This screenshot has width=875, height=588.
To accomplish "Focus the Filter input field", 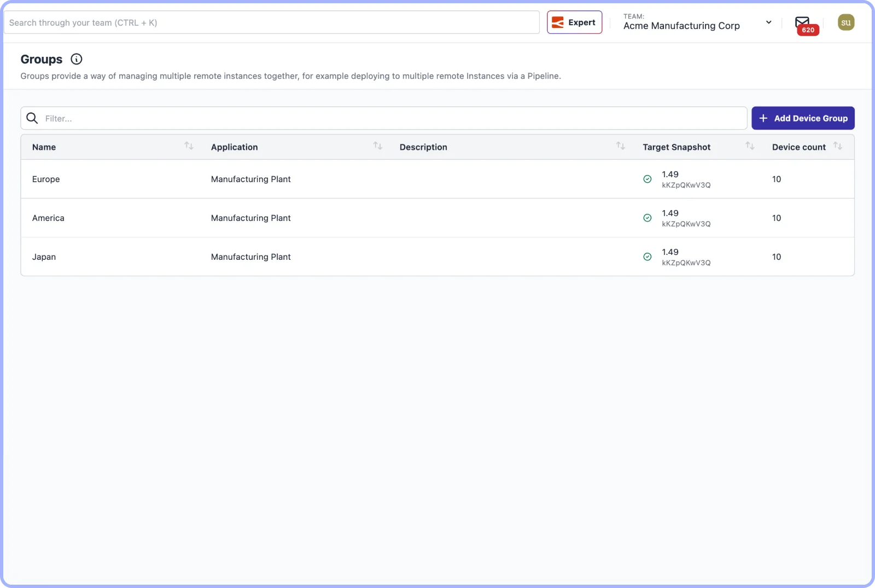I will [x=384, y=118].
